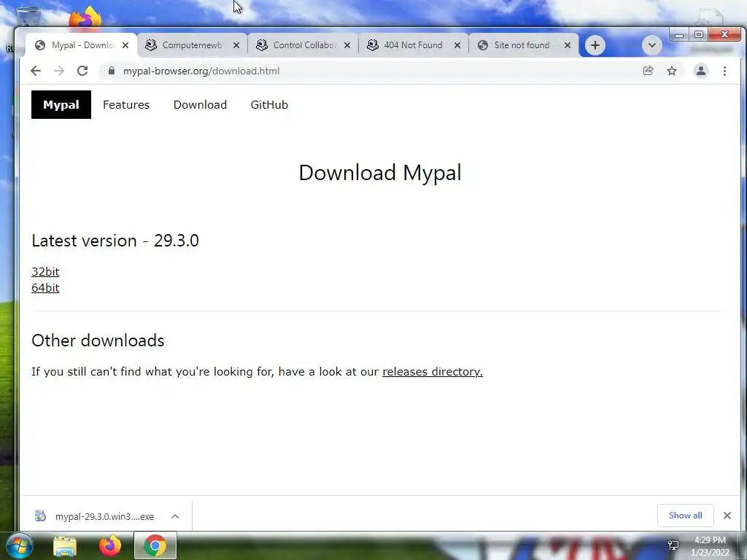Switch to the Computernewb tab
This screenshot has height=560, width=747.
(x=192, y=45)
